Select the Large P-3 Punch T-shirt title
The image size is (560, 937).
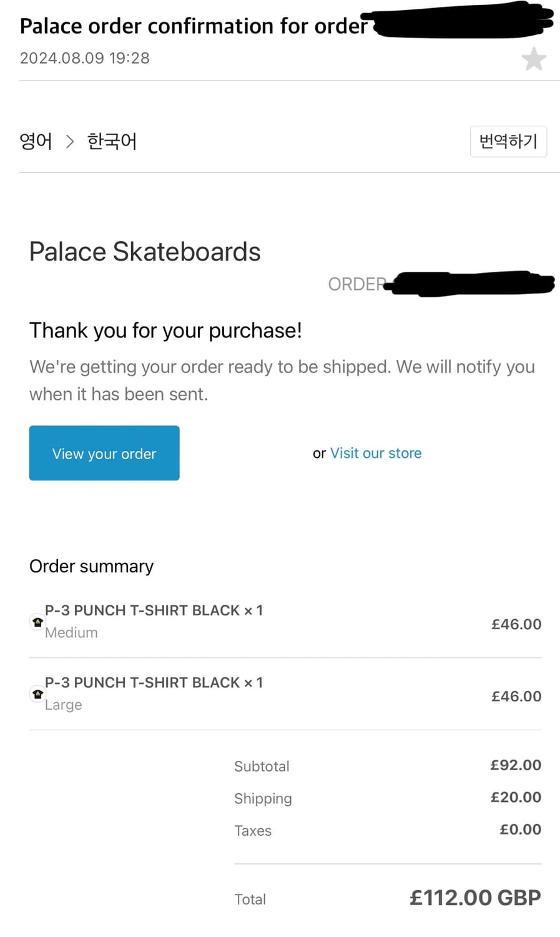tap(154, 682)
